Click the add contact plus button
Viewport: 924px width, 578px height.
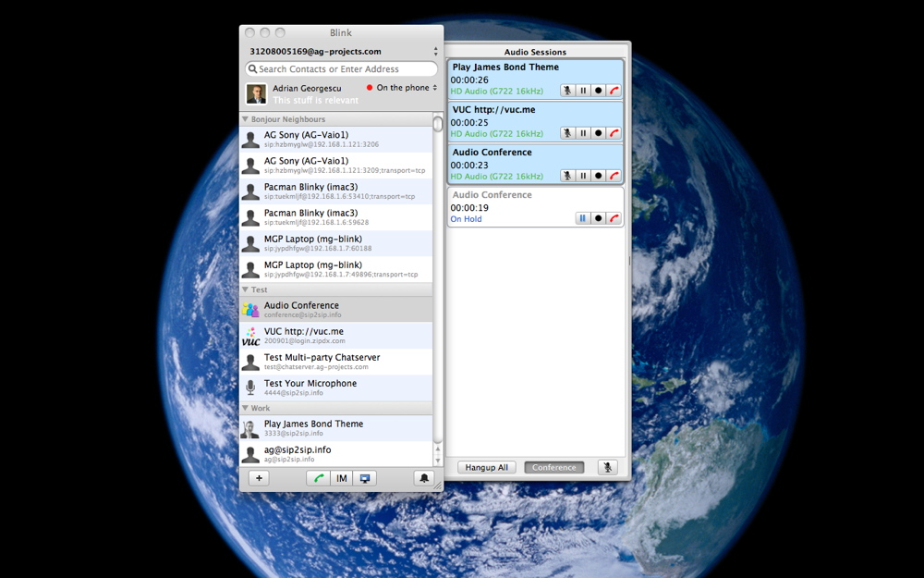(259, 478)
